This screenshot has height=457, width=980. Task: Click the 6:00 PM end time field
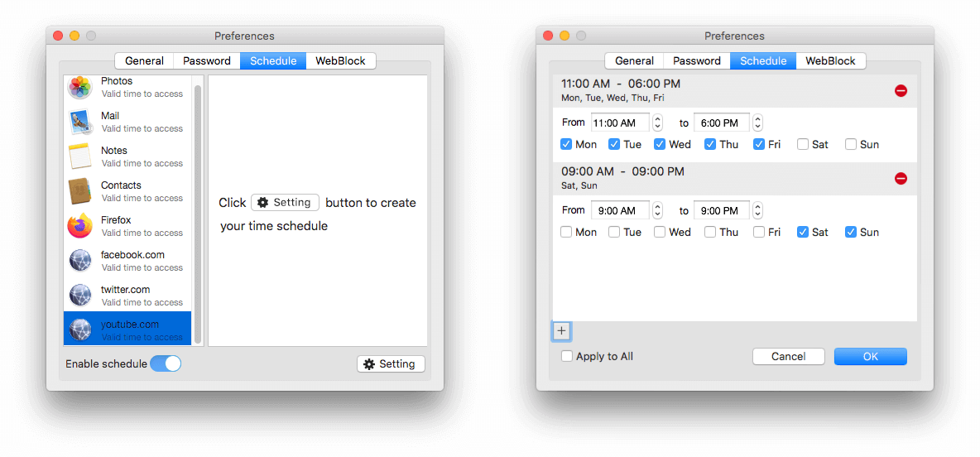click(722, 123)
